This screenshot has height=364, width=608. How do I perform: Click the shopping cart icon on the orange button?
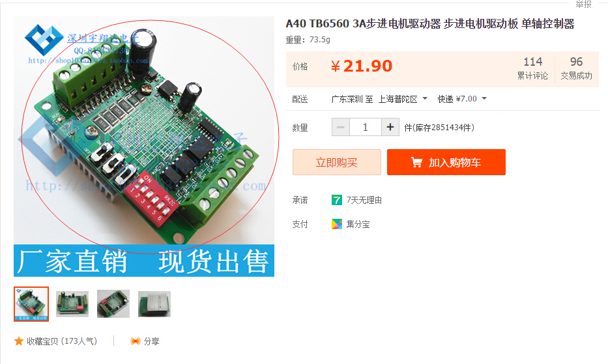click(x=416, y=162)
